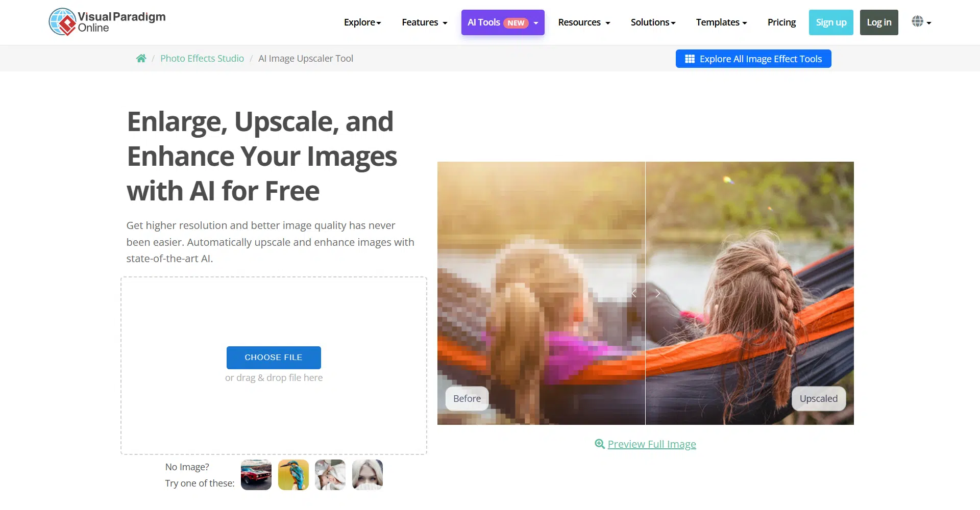The image size is (980, 510).
Task: Expand the Explore dropdown menu
Action: click(x=362, y=22)
